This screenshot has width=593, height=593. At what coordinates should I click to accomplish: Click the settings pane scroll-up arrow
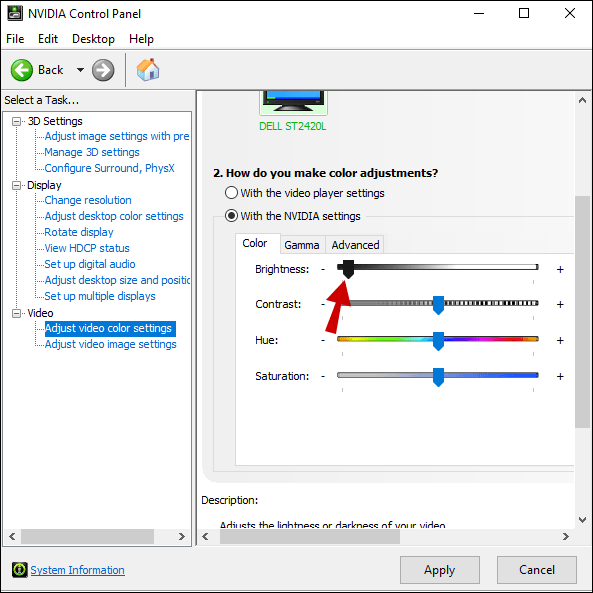pos(582,100)
